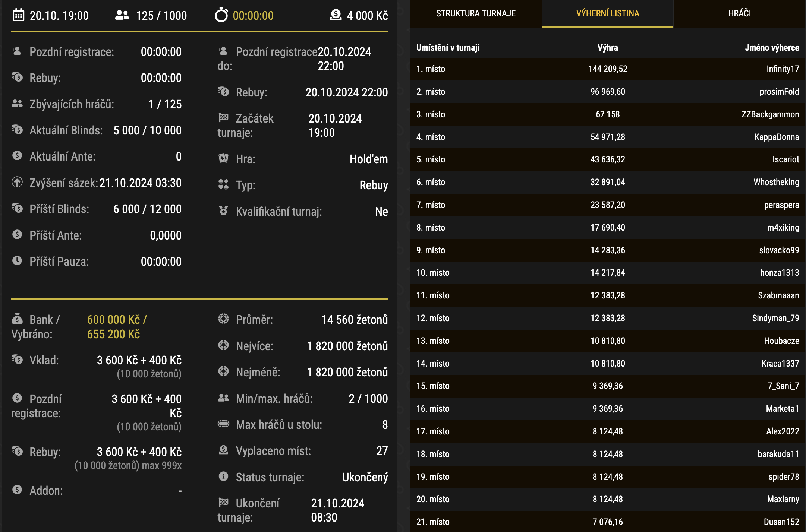The width and height of the screenshot is (806, 532).
Task: Click the 7_Sani_7 player name
Action: point(783,386)
